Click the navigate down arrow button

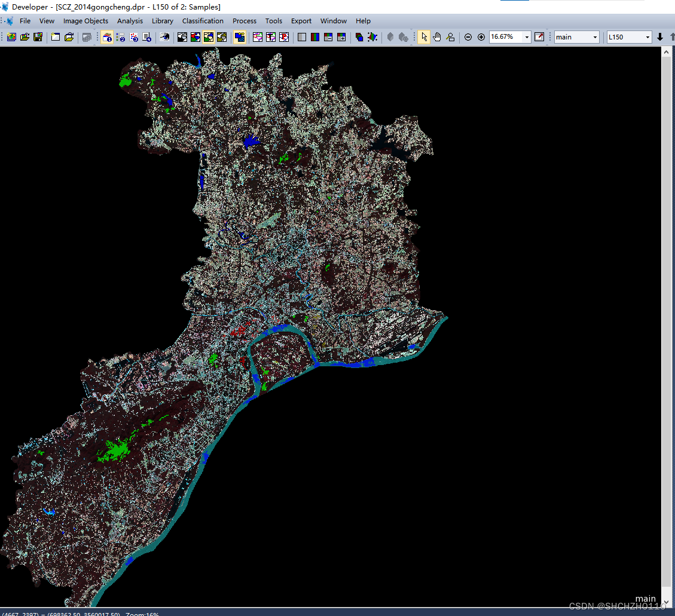point(659,36)
